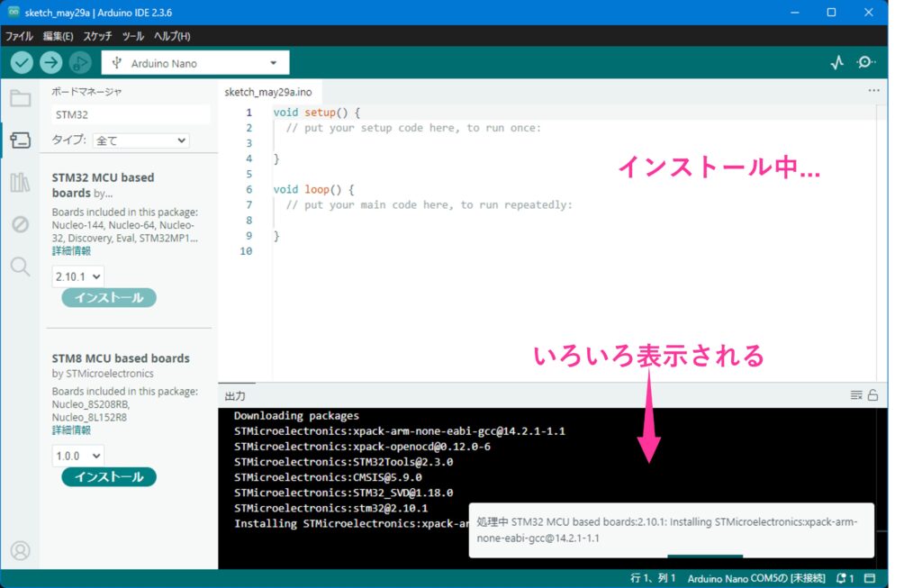Open the 2.10.1 version dropdown
This screenshot has height=588, width=922.
pos(77,276)
